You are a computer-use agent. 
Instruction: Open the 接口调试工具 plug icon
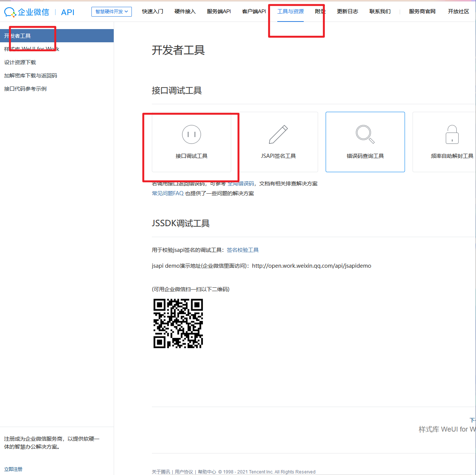point(192,134)
